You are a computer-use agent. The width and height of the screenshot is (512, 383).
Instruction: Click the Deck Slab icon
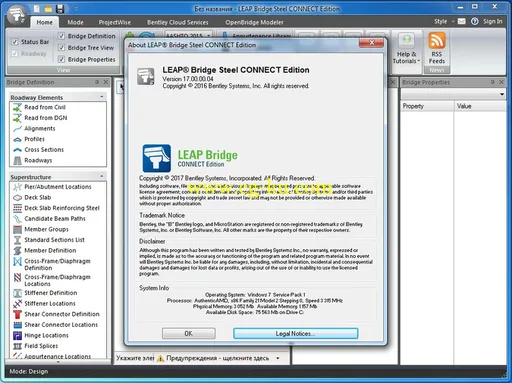[17, 198]
